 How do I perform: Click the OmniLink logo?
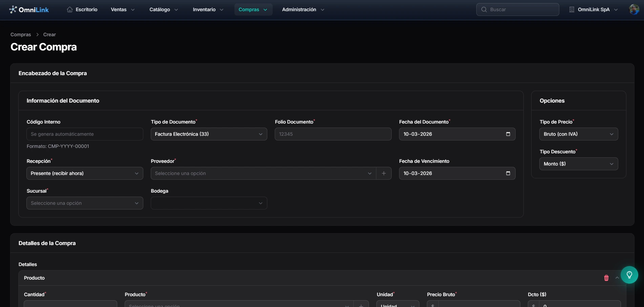point(29,9)
